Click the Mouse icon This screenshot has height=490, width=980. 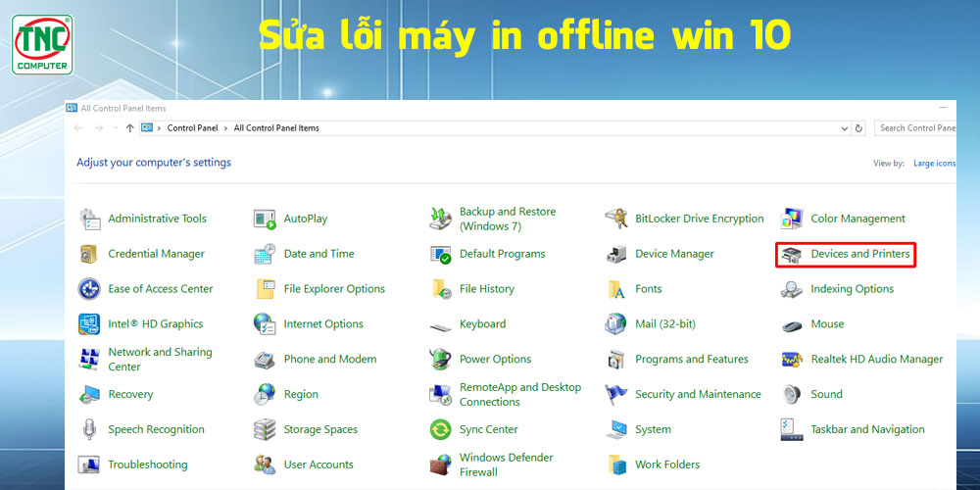coord(792,325)
